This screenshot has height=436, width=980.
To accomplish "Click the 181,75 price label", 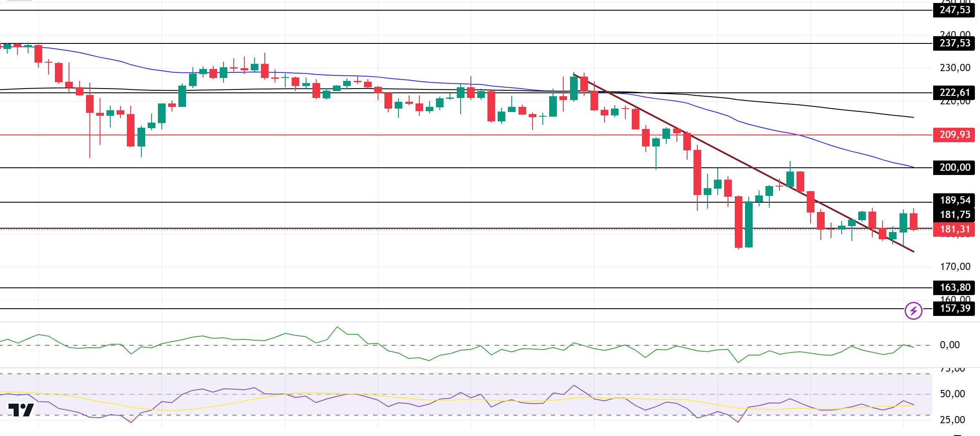I will coord(954,215).
